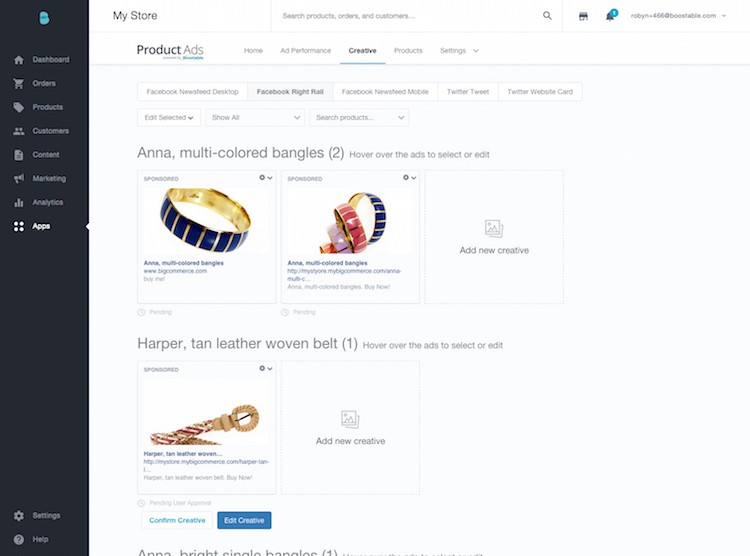750x556 pixels.
Task: Click the Orders cart icon
Action: point(19,84)
